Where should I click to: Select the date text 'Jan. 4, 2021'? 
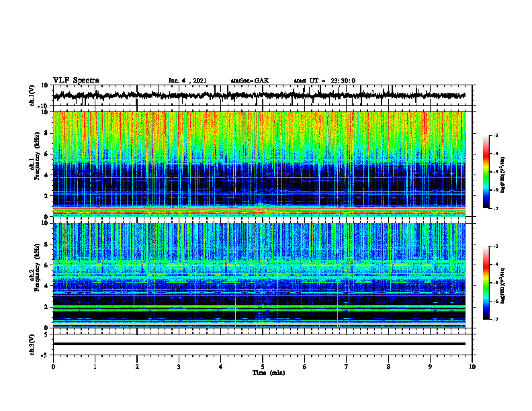coord(187,81)
